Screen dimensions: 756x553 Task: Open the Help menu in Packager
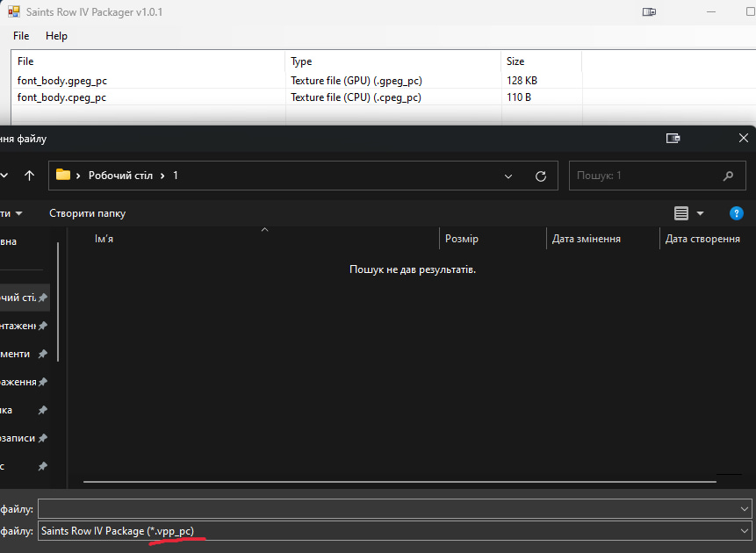(56, 36)
